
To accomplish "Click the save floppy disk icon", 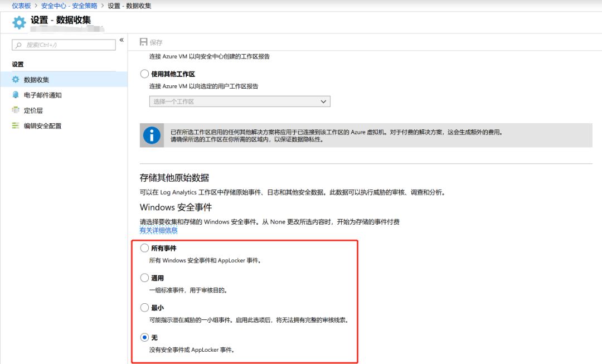I will (144, 42).
